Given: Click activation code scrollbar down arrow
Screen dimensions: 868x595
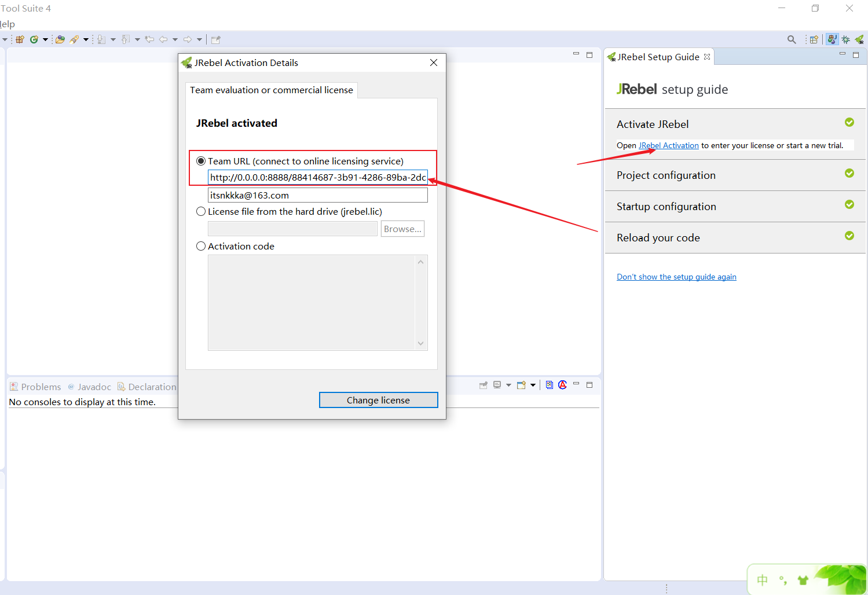Looking at the screenshot, I should (421, 343).
